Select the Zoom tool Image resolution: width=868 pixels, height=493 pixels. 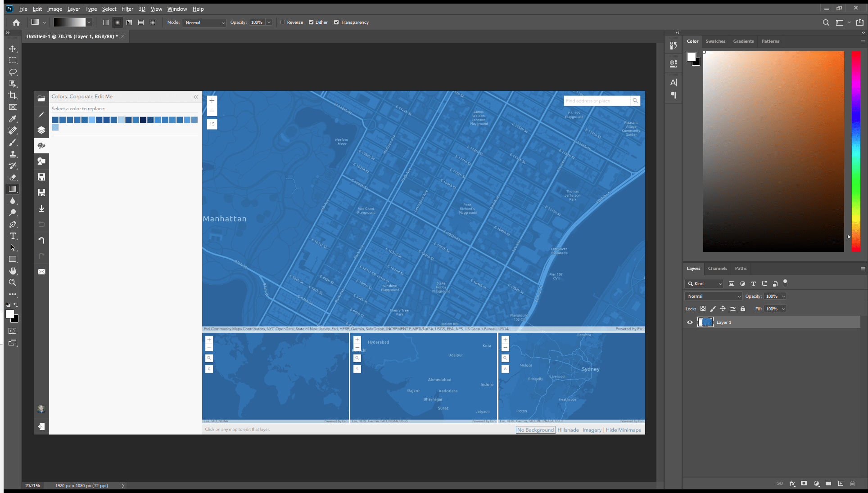[x=13, y=282]
